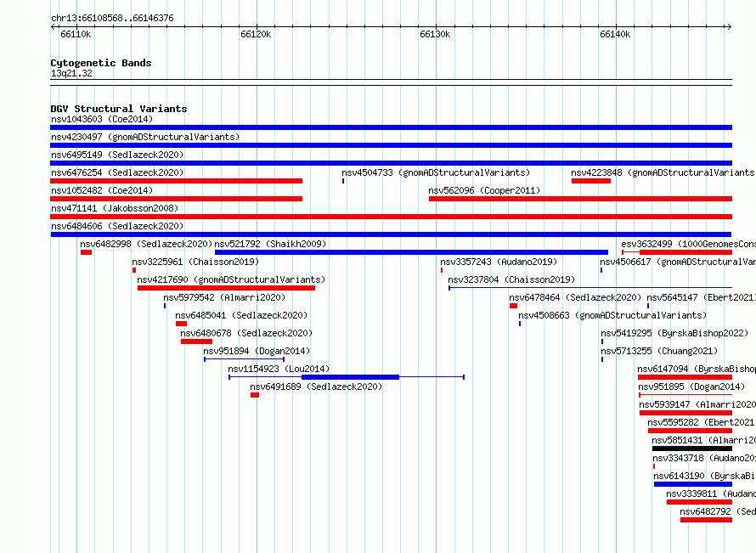Click the blue bar under nsv1043603
Screen dimensions: 756x553
[x=391, y=127]
